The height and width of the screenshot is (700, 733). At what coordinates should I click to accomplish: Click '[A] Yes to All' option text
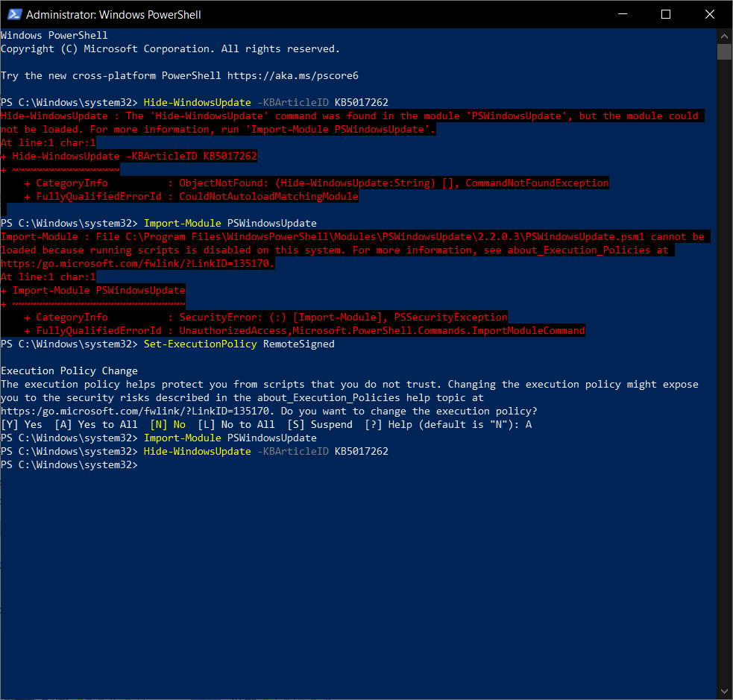(96, 425)
